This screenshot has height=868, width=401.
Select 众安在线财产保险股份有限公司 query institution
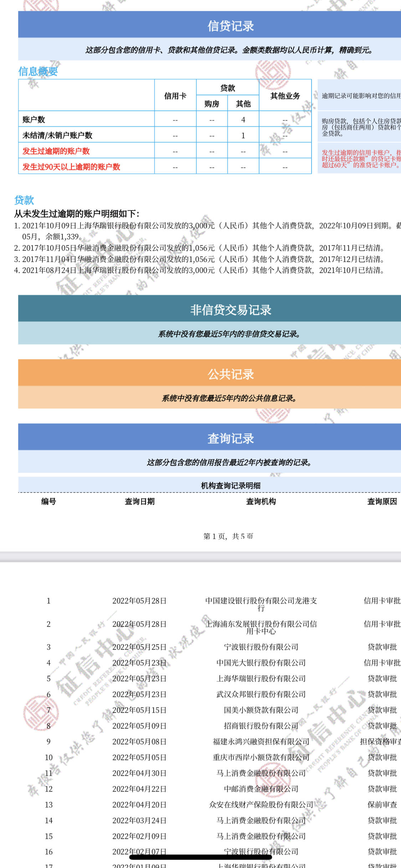tap(261, 805)
